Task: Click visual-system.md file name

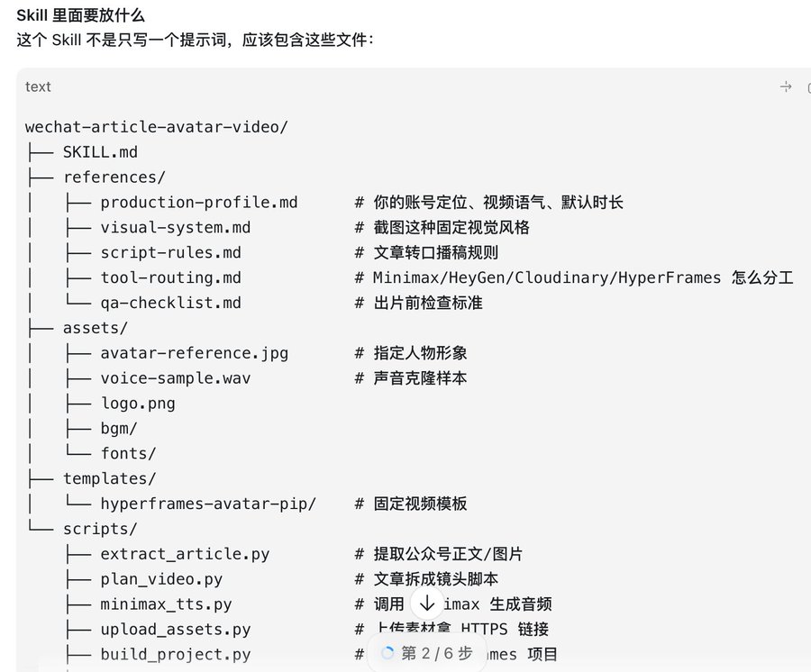Action: 176,228
